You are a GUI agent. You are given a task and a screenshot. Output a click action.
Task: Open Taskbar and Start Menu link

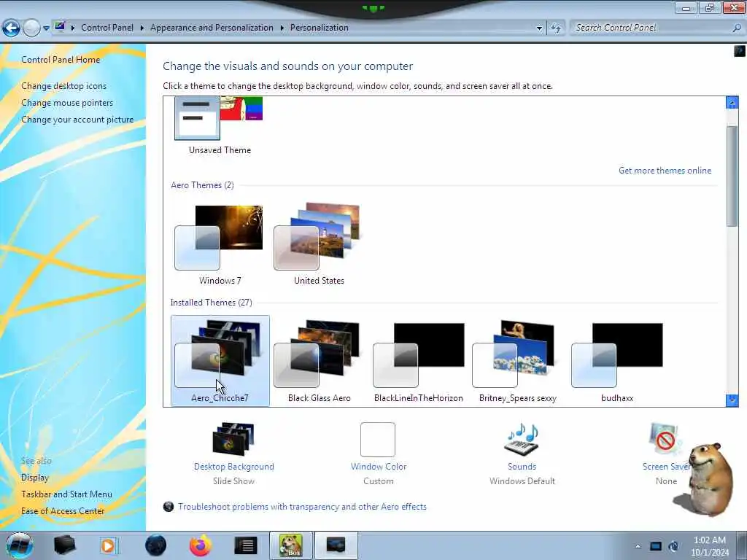(66, 494)
